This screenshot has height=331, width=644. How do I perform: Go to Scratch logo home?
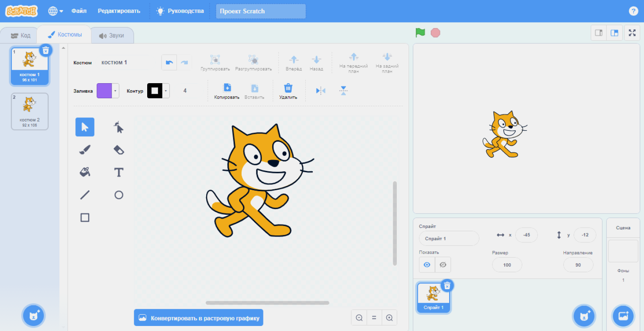point(21,11)
